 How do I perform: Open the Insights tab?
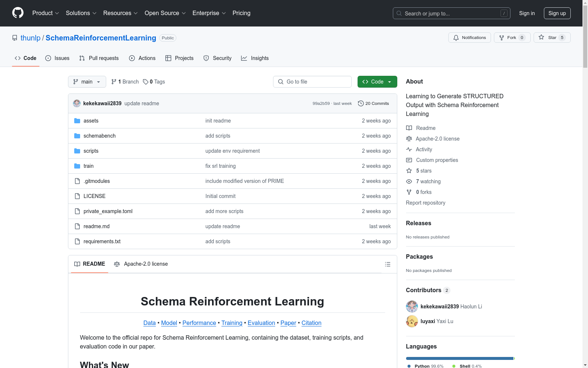pyautogui.click(x=255, y=58)
